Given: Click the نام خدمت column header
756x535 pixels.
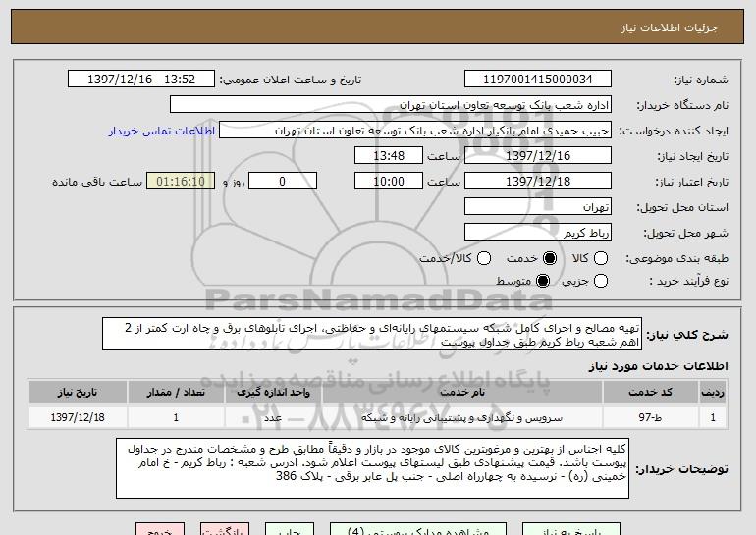Looking at the screenshot, I should (x=461, y=393).
